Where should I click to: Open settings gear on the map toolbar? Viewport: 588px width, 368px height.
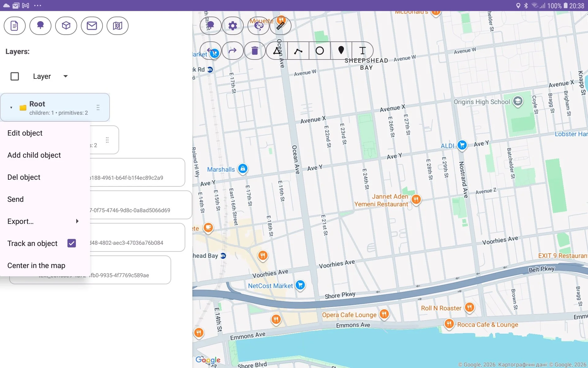pos(232,26)
